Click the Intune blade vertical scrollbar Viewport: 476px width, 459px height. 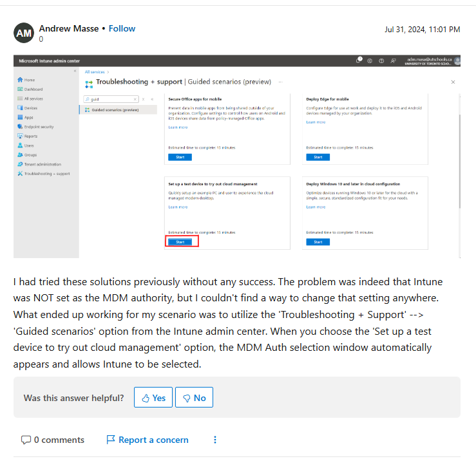[x=460, y=161]
